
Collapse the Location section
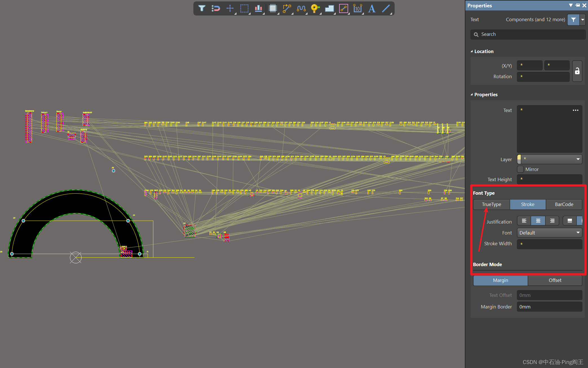(472, 51)
